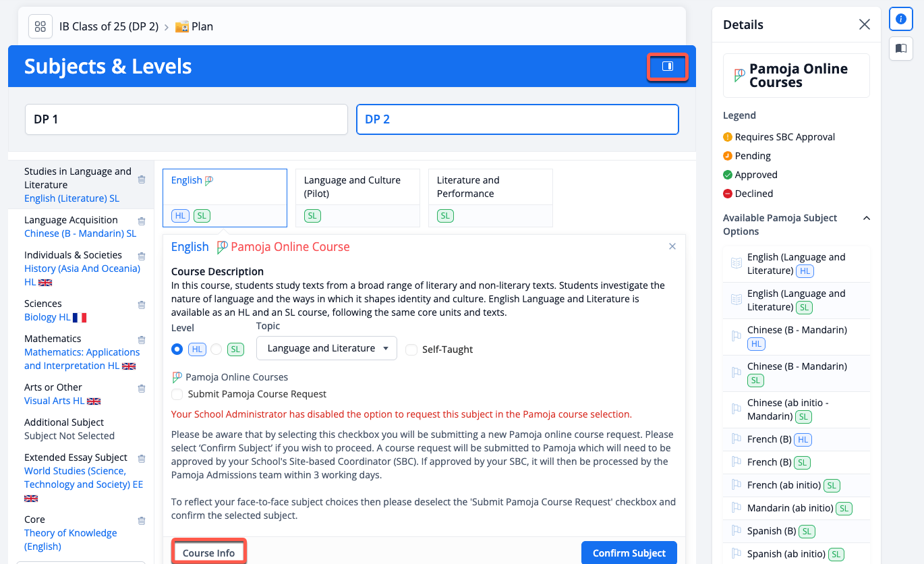This screenshot has width=924, height=564.
Task: Click trash icon next to Visual Arts HL
Action: tap(142, 389)
